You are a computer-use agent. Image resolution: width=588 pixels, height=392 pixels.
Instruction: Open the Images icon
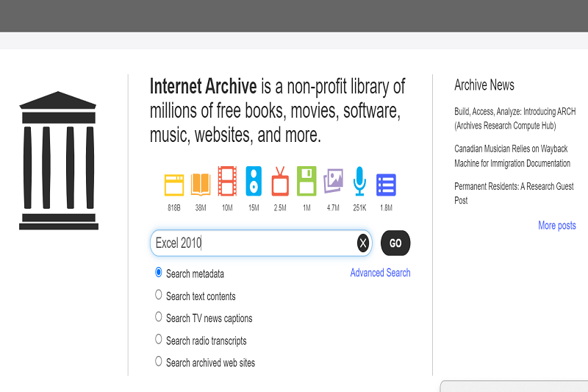334,181
